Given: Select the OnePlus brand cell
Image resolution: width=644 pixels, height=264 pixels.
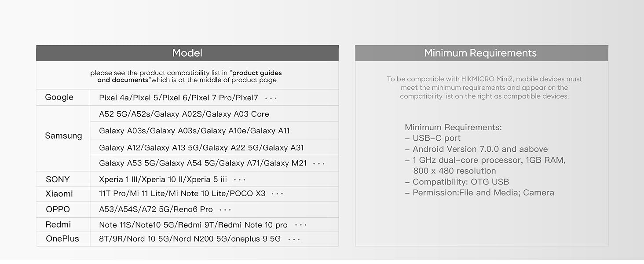Looking at the screenshot, I should point(62,239).
